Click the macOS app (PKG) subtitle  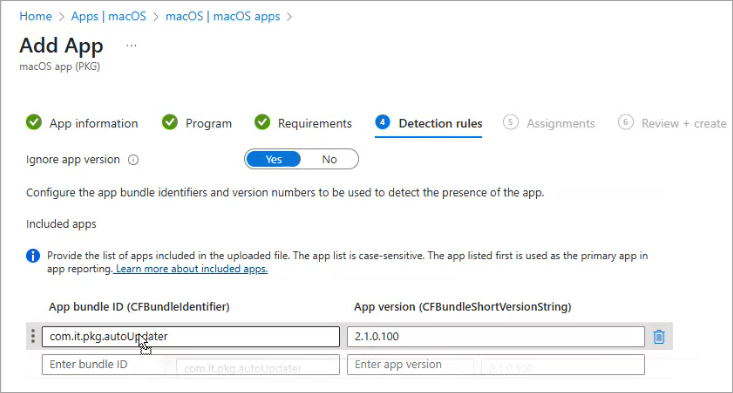pos(59,67)
